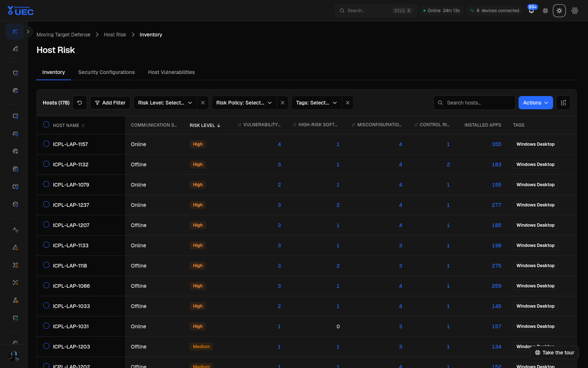Focus the Search hosts field

474,103
